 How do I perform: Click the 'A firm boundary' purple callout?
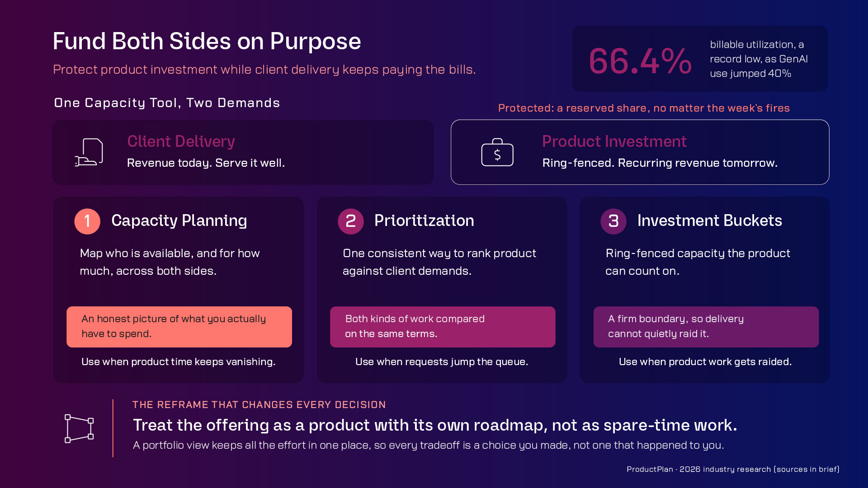coord(706,327)
